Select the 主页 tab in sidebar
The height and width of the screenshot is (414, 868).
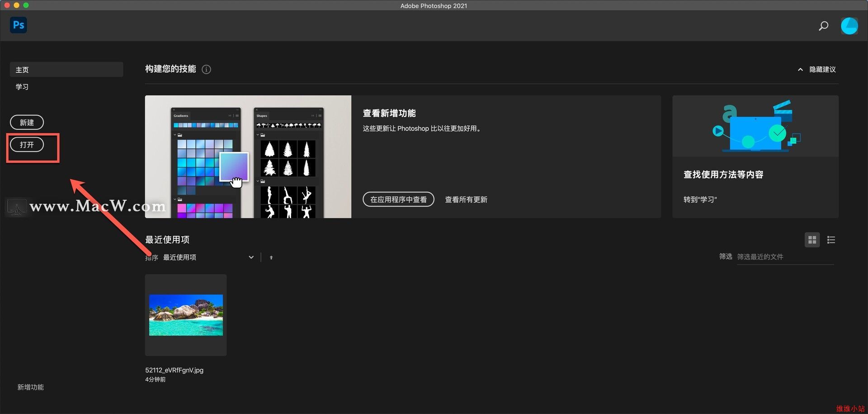click(66, 70)
